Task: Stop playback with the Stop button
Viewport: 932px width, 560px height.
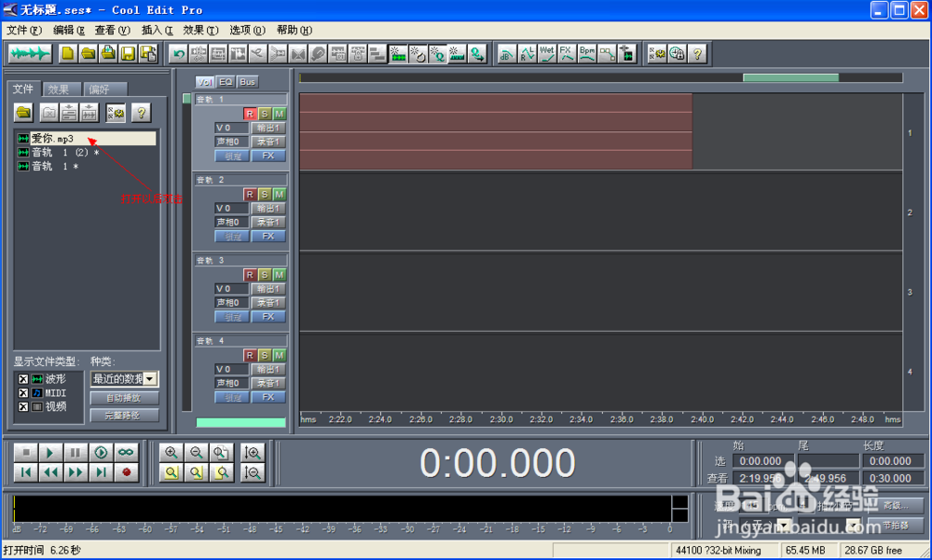Action: click(x=25, y=453)
